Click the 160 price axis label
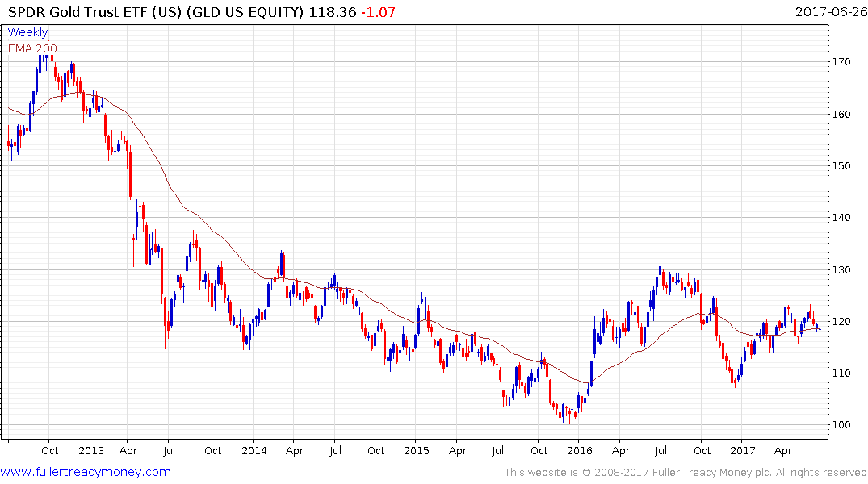 841,115
